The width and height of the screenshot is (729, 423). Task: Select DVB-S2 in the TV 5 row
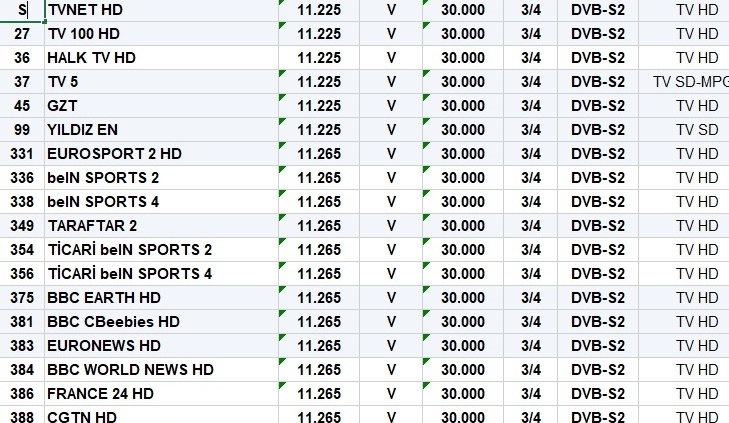click(x=598, y=82)
